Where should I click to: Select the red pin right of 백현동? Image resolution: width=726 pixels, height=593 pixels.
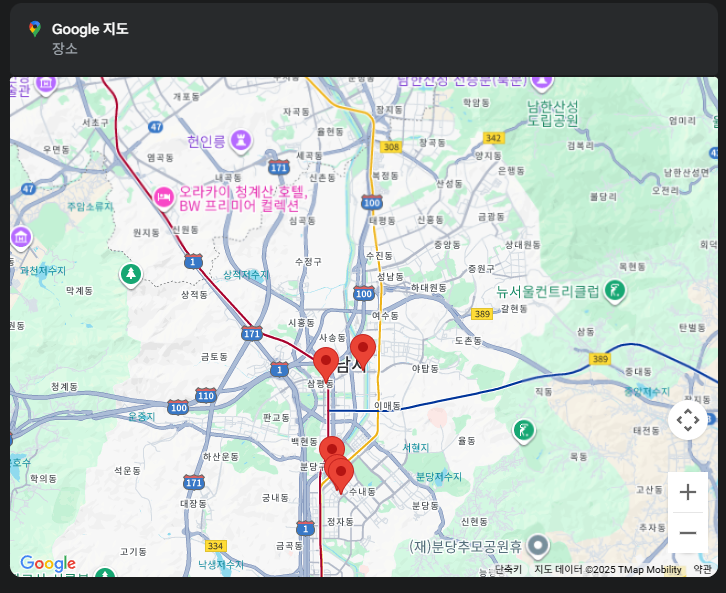click(332, 449)
